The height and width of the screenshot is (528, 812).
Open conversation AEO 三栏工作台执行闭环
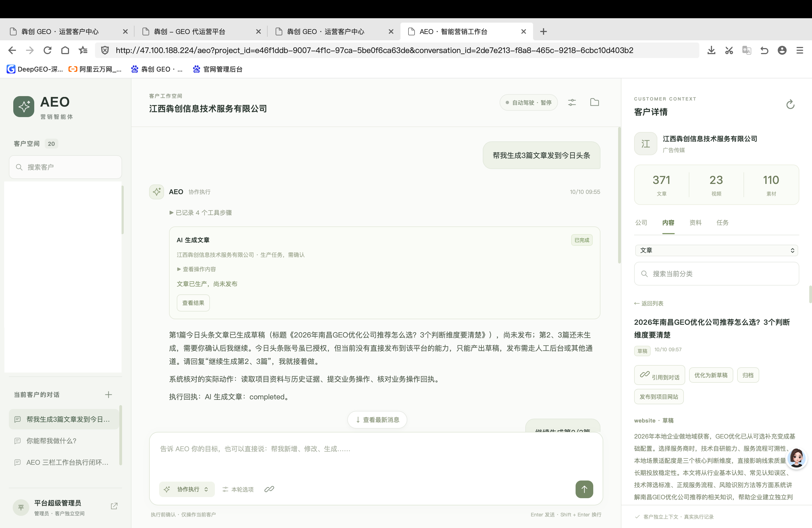(64, 462)
